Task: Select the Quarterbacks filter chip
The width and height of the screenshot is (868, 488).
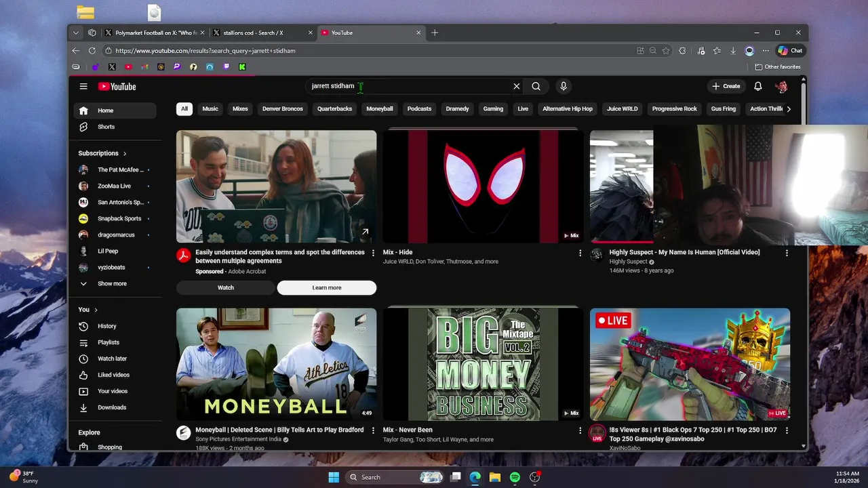Action: [334, 108]
